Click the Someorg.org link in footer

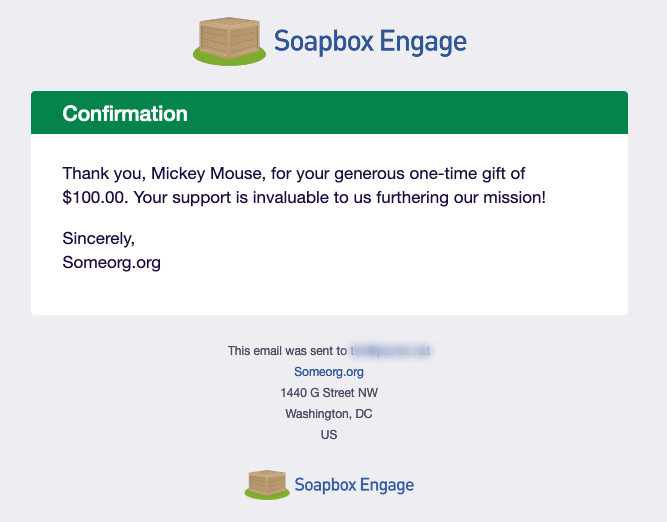coord(329,372)
